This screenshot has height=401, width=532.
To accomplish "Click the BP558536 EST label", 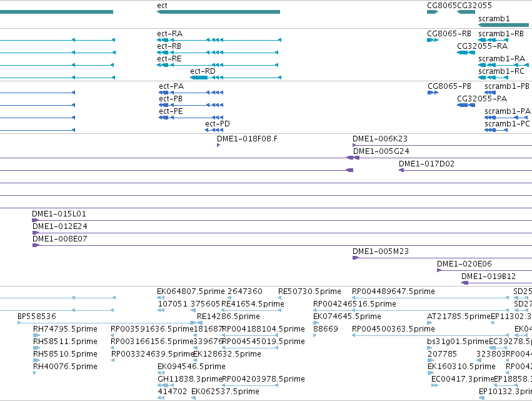I will tap(37, 317).
